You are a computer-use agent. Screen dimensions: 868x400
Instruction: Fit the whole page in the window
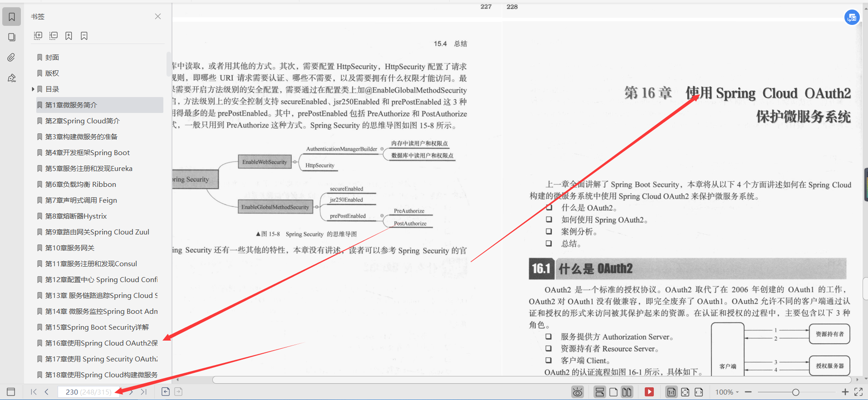click(x=685, y=392)
